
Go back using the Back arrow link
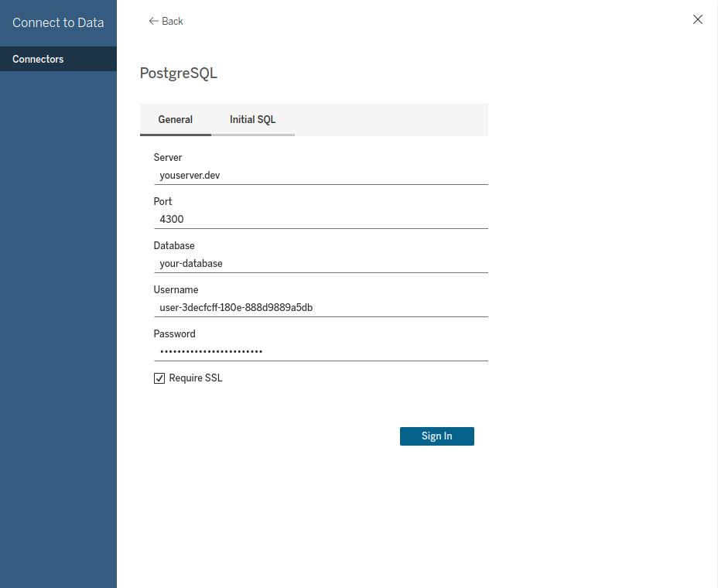point(166,21)
